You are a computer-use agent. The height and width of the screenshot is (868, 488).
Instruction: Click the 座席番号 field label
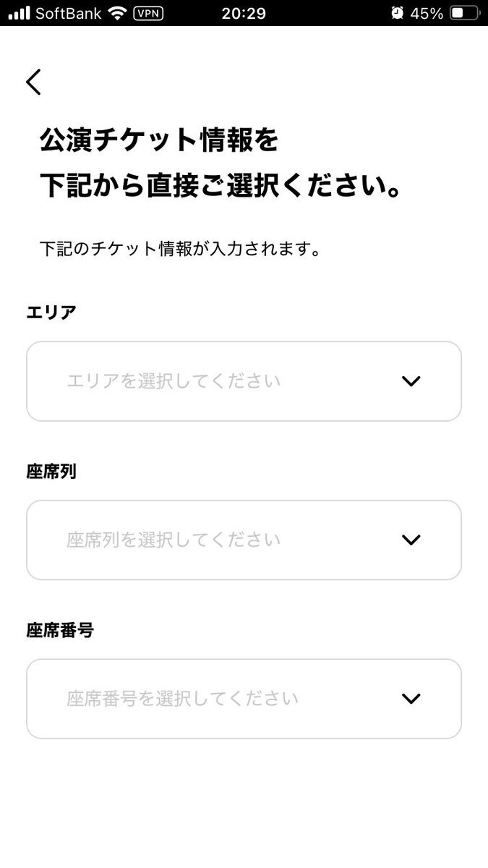coord(60,630)
